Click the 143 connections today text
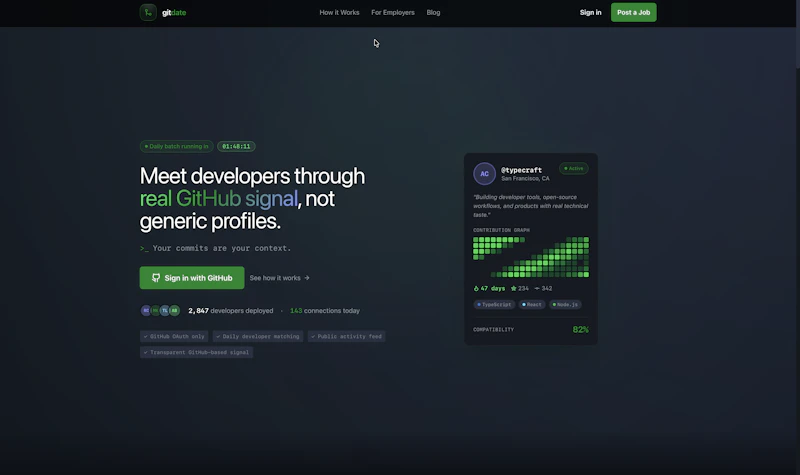 pyautogui.click(x=324, y=311)
